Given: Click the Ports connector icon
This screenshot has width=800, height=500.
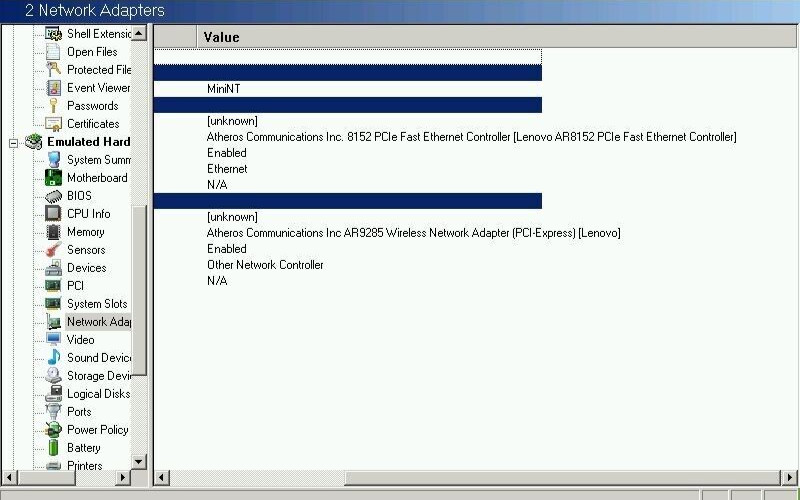Looking at the screenshot, I should (x=53, y=412).
